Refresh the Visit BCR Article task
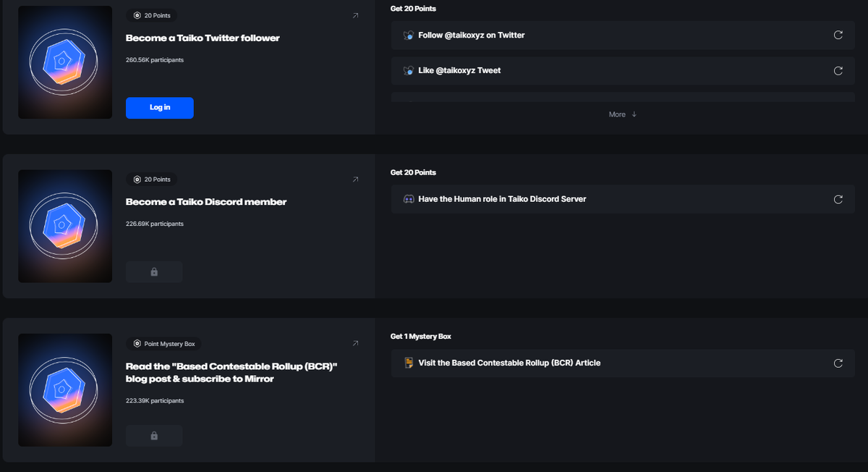 838,363
